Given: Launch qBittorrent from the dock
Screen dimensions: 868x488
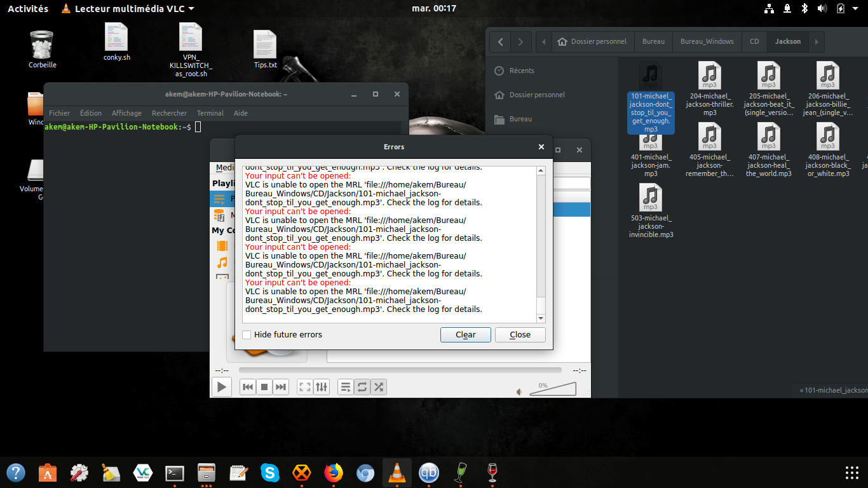Looking at the screenshot, I should 429,472.
